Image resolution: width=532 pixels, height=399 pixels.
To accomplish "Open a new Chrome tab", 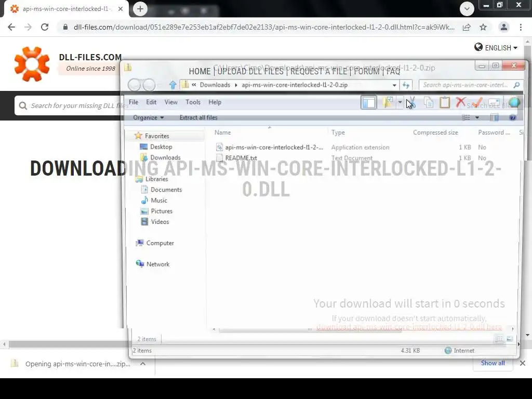I will pos(140,9).
